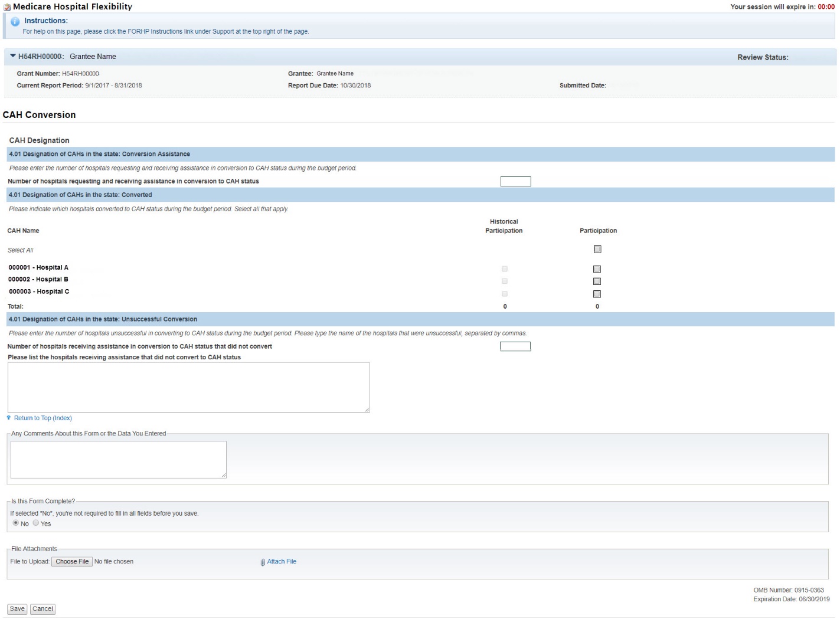Click the Return to Top (Index) link
Viewport: 840px width, 619px height.
43,418
